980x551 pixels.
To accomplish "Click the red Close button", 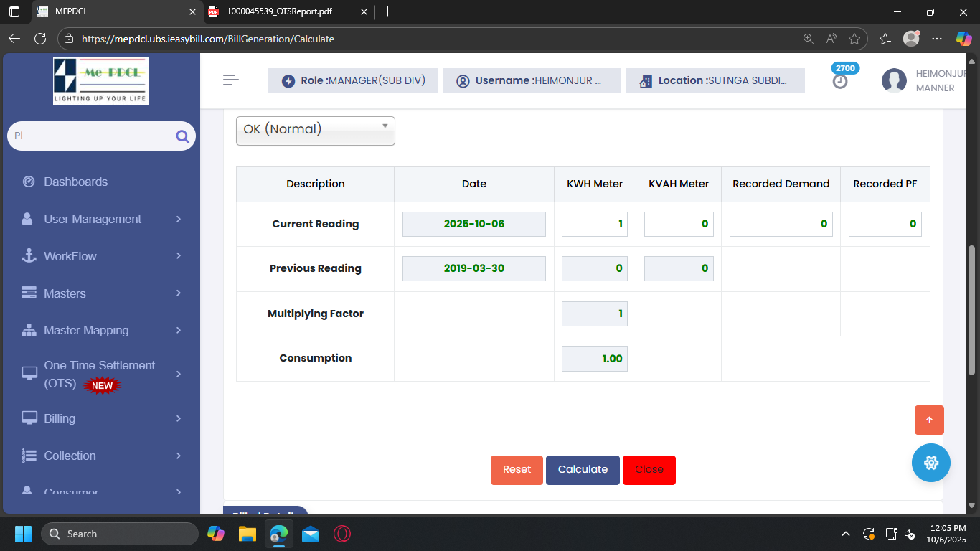I will 649,470.
